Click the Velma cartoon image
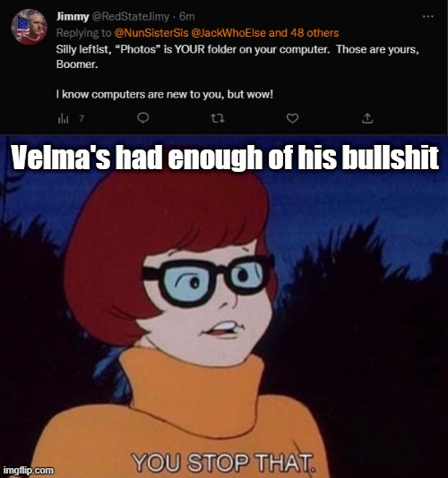Screen dimensions: 448x478 [224, 306]
